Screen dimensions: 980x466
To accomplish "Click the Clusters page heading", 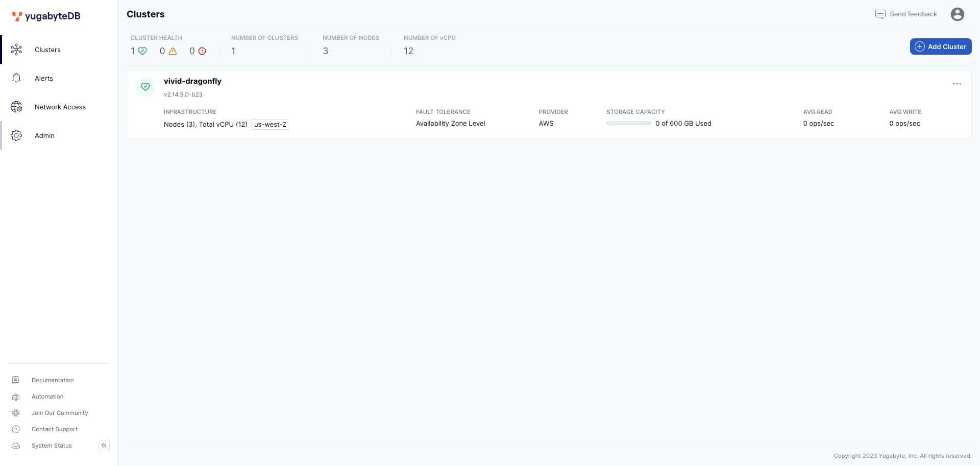I will click(145, 14).
